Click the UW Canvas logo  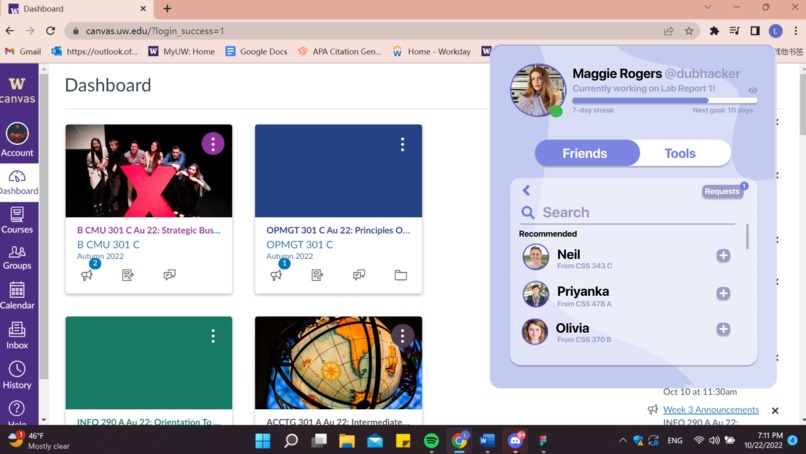click(17, 90)
